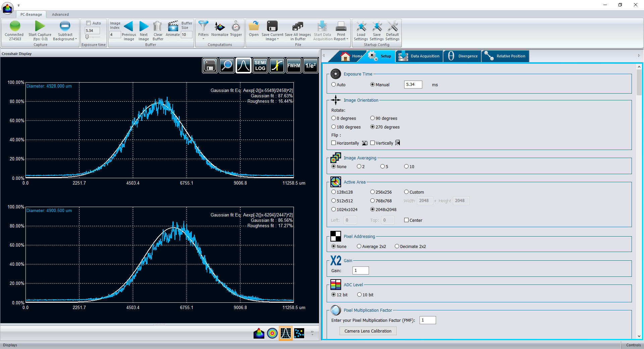The height and width of the screenshot is (349, 644).
Task: Click the Gain input field
Action: tap(361, 270)
